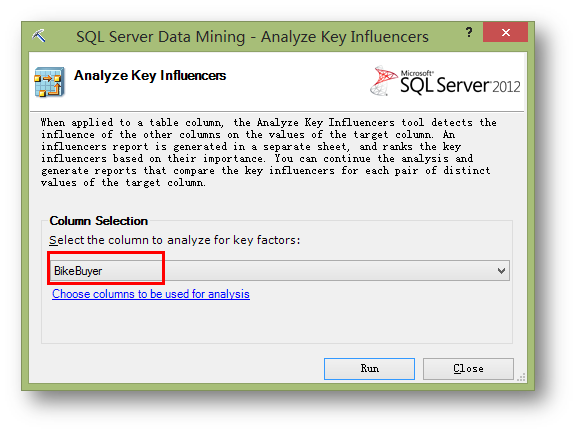Click the Column Selection group label
The width and height of the screenshot is (577, 433).
tap(99, 221)
